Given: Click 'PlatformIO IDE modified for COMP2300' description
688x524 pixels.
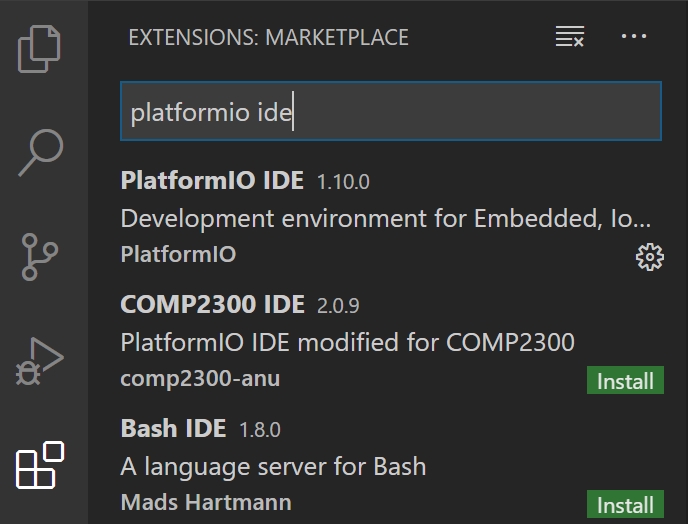Looking at the screenshot, I should click(347, 342).
